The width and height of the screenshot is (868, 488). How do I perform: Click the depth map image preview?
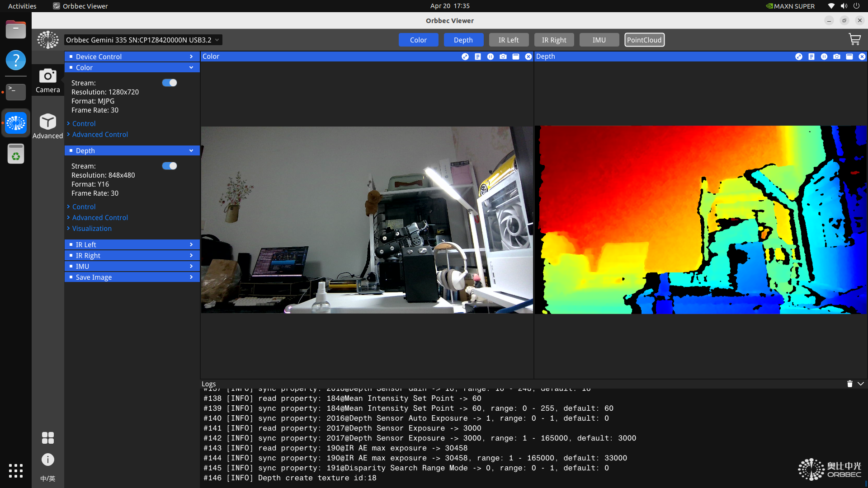point(701,220)
